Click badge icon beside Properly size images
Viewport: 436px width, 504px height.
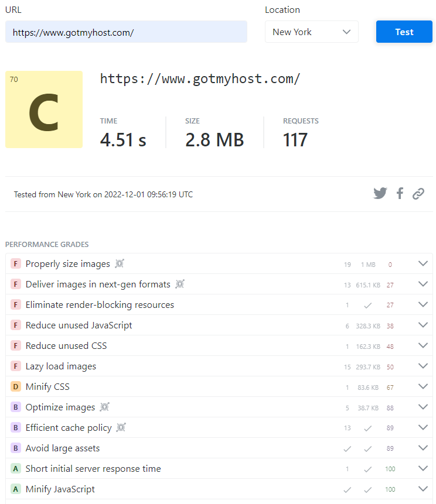(x=120, y=264)
